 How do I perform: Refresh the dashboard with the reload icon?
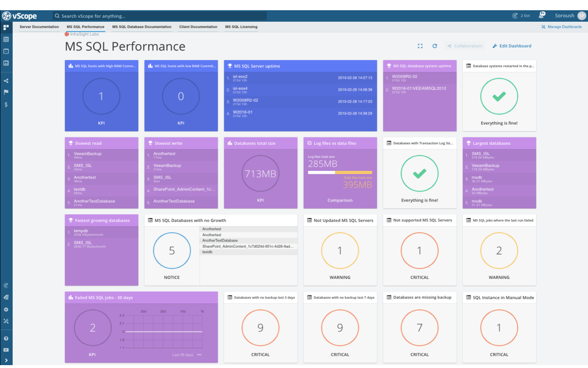(x=435, y=46)
